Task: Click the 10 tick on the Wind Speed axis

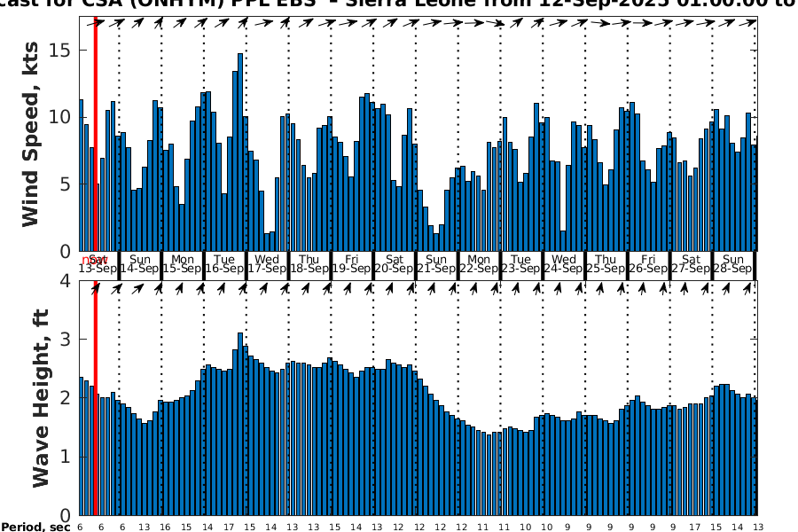Action: 59,116
